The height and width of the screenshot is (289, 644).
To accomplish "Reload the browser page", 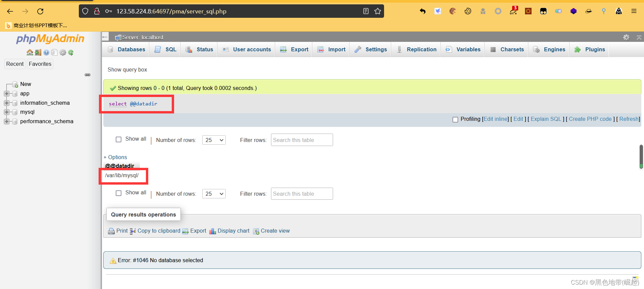I will (x=40, y=11).
